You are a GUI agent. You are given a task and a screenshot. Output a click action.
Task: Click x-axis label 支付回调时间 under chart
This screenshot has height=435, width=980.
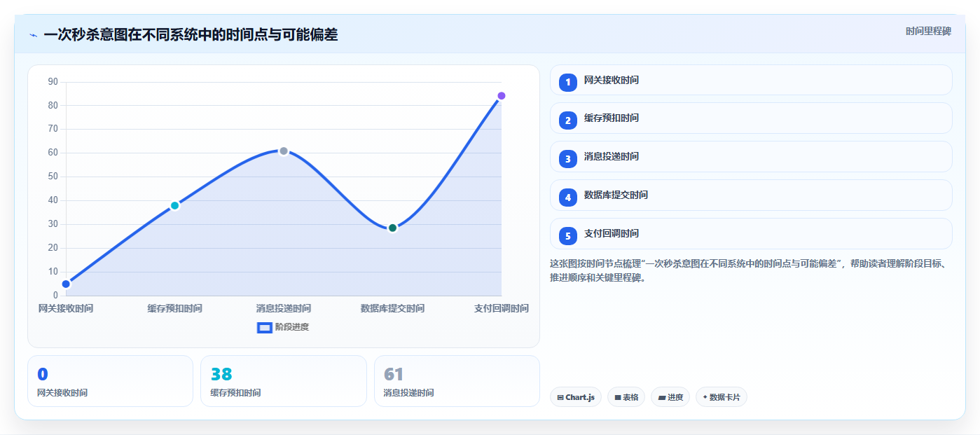pyautogui.click(x=502, y=308)
